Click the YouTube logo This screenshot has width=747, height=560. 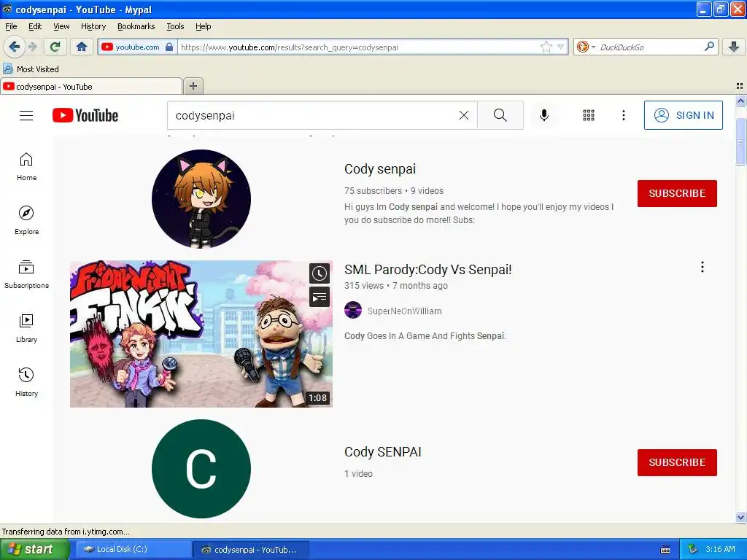tap(85, 115)
